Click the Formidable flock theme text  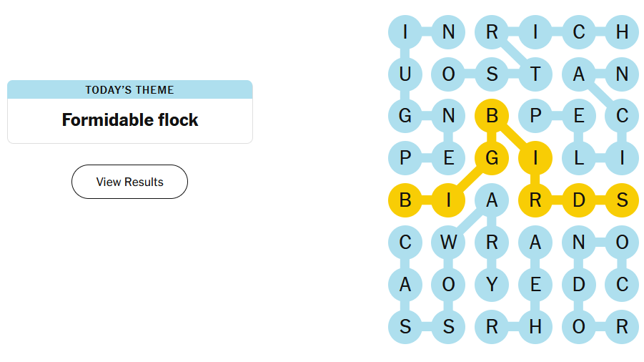[x=129, y=120]
